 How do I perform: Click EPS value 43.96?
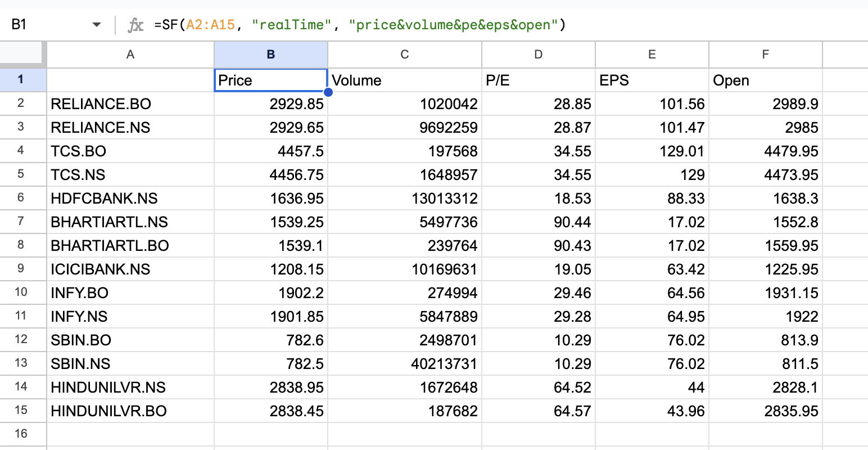652,411
